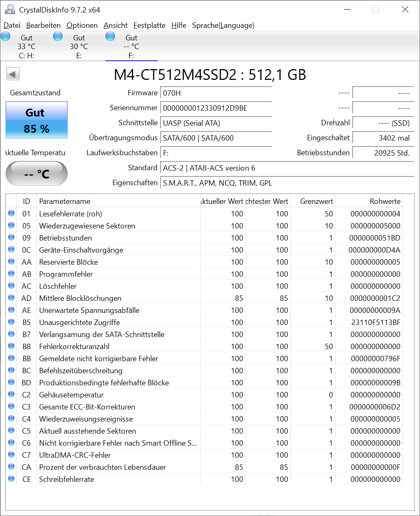This screenshot has height=516, width=420.
Task: Click the Laufwerksbuchstaben field F:
Action: [x=216, y=153]
